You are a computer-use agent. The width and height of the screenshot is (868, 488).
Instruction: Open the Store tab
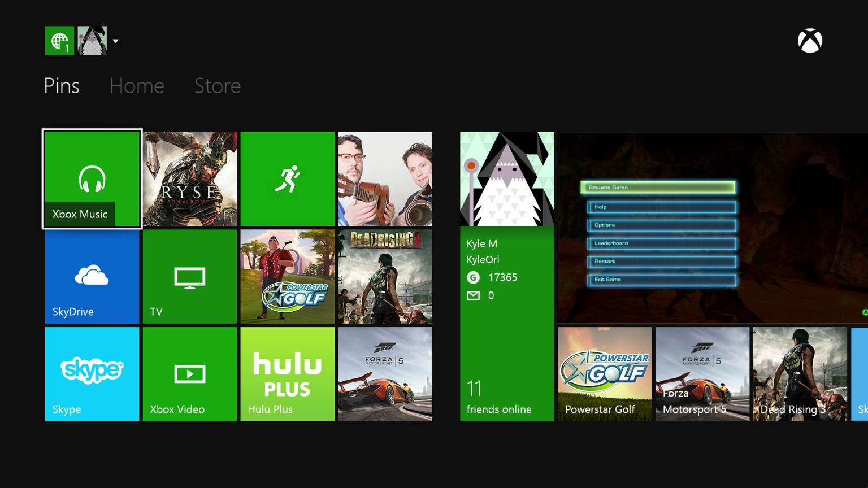(x=218, y=86)
